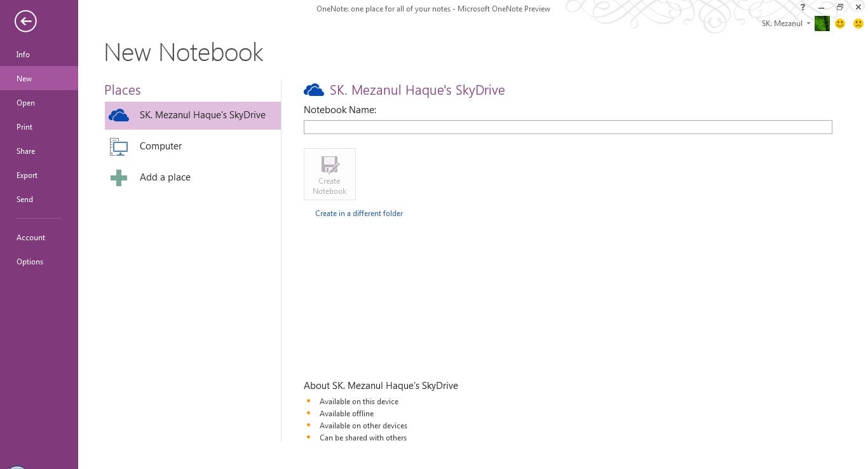Click the 'Can be shared with others' text
The image size is (868, 469).
click(363, 438)
